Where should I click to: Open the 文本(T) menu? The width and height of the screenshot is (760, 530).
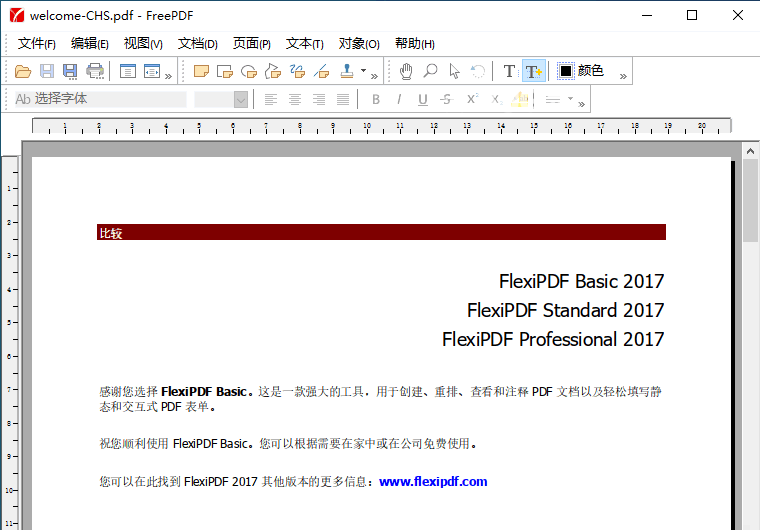coord(305,44)
